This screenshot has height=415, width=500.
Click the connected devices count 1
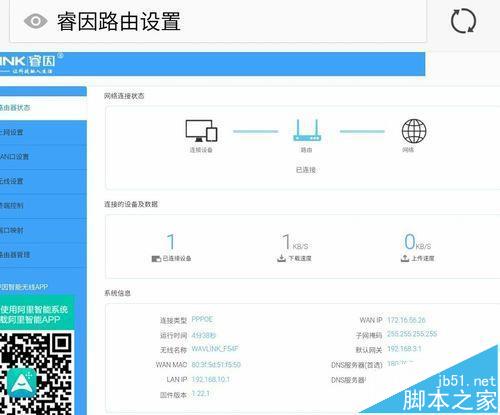pos(171,242)
